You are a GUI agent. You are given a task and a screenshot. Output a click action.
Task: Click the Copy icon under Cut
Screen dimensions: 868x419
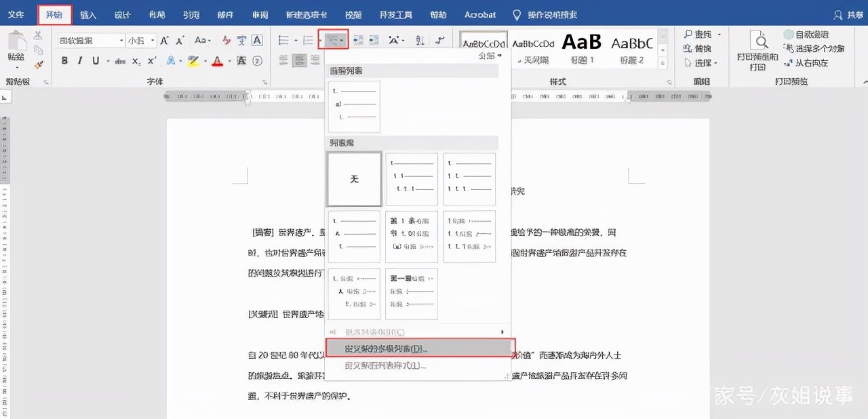38,49
